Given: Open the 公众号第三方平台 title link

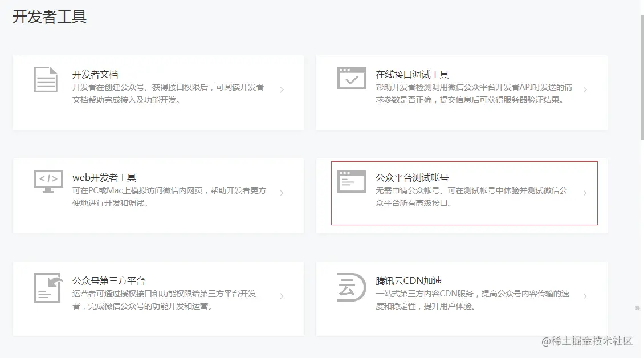Looking at the screenshot, I should tap(109, 280).
